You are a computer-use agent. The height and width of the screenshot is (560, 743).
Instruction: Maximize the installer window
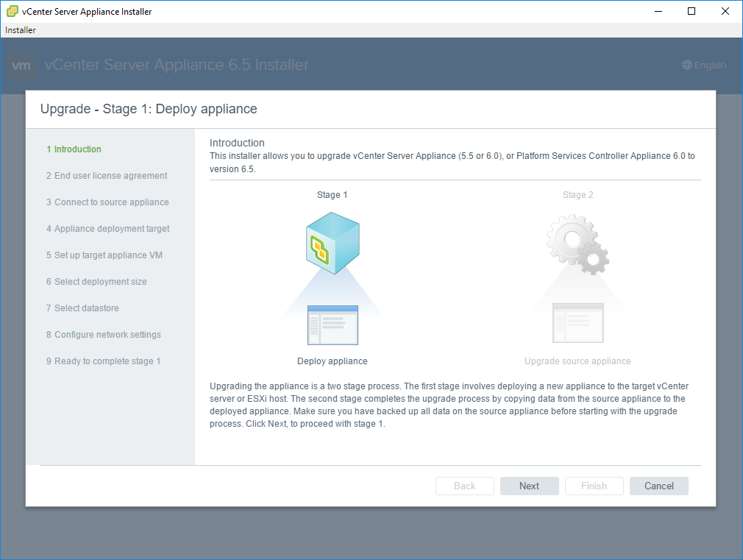(692, 11)
